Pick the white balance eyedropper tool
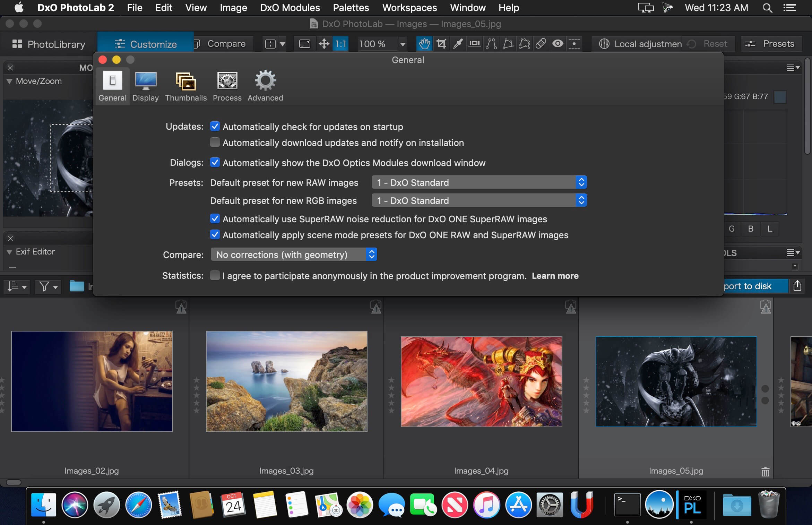The width and height of the screenshot is (812, 525). pos(458,44)
